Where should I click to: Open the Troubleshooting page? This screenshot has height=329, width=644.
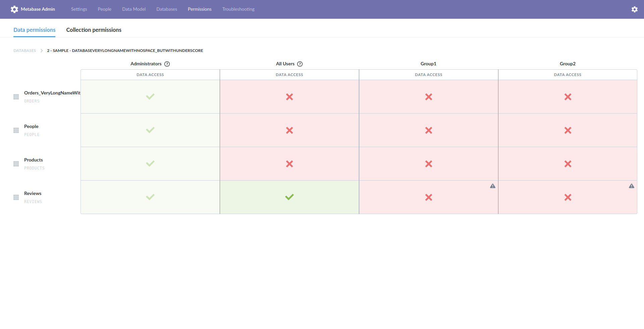click(238, 9)
